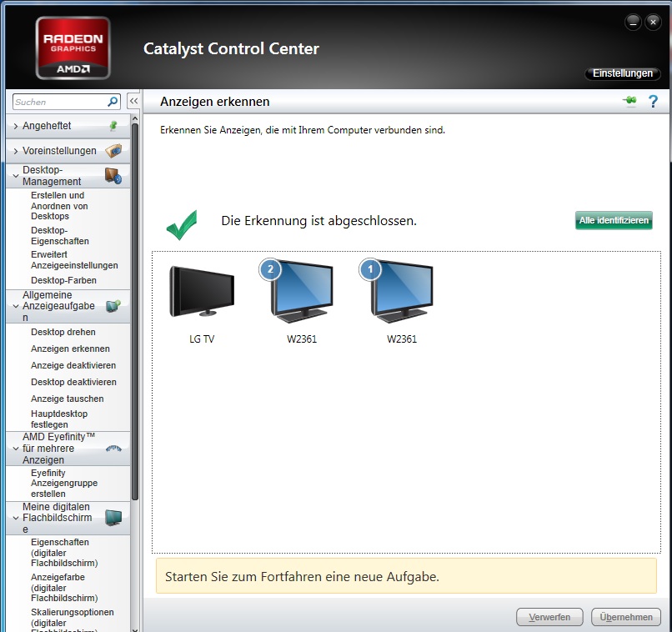Click the Voreinstellungen presets icon

pos(113,151)
